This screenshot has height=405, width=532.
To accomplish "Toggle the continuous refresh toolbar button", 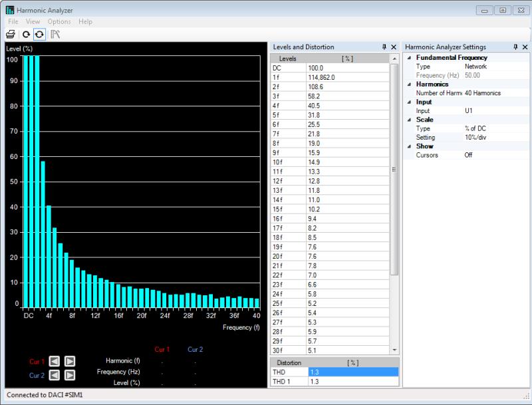I will coord(39,34).
